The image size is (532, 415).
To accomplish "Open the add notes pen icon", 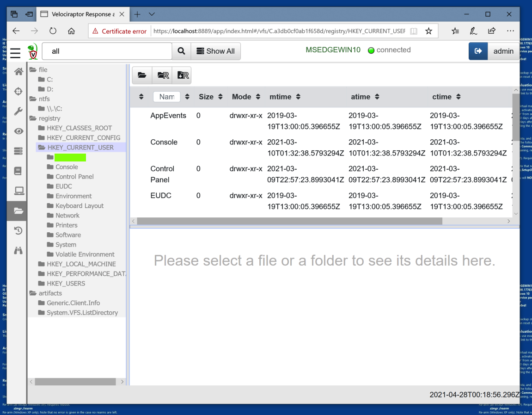I will pos(473,31).
